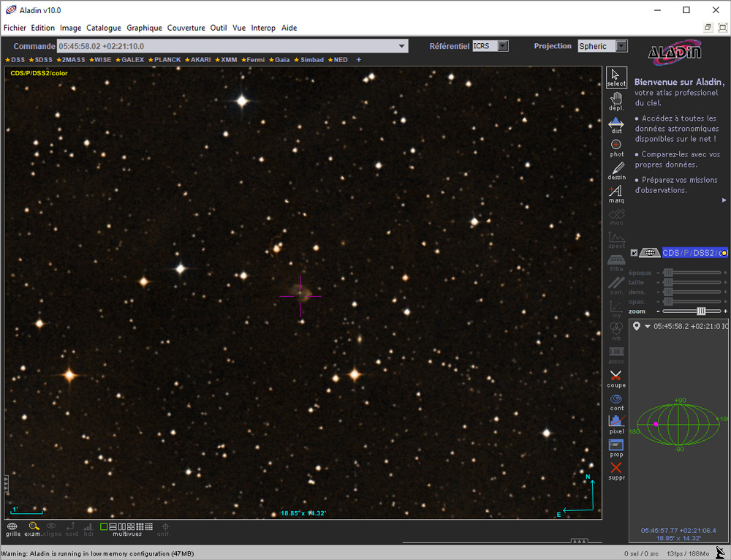Select single-view multivues layout
731x560 pixels.
point(104,526)
